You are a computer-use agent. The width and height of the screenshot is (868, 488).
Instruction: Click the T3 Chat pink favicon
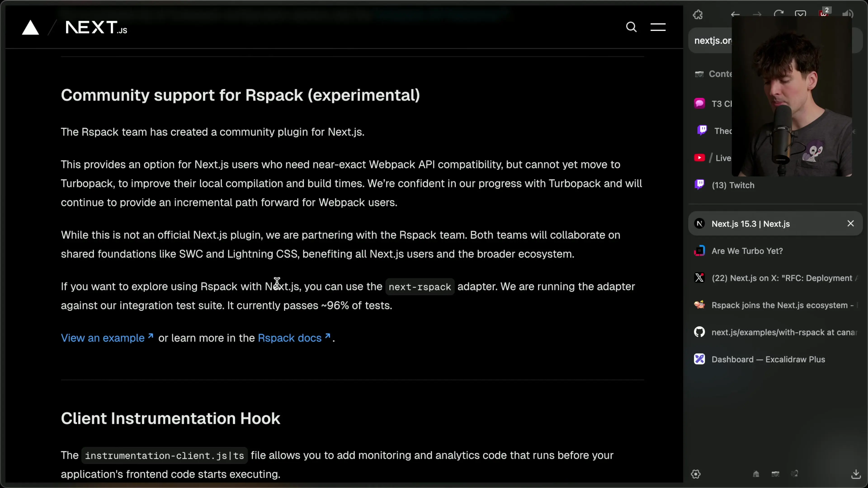(700, 103)
